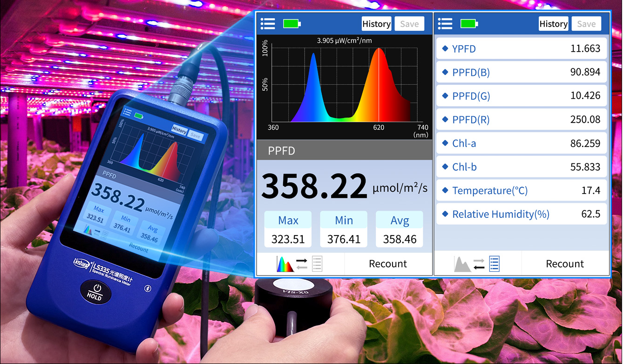The image size is (623, 364).
Task: Click the blue list icon beside right Recount
Action: click(494, 264)
